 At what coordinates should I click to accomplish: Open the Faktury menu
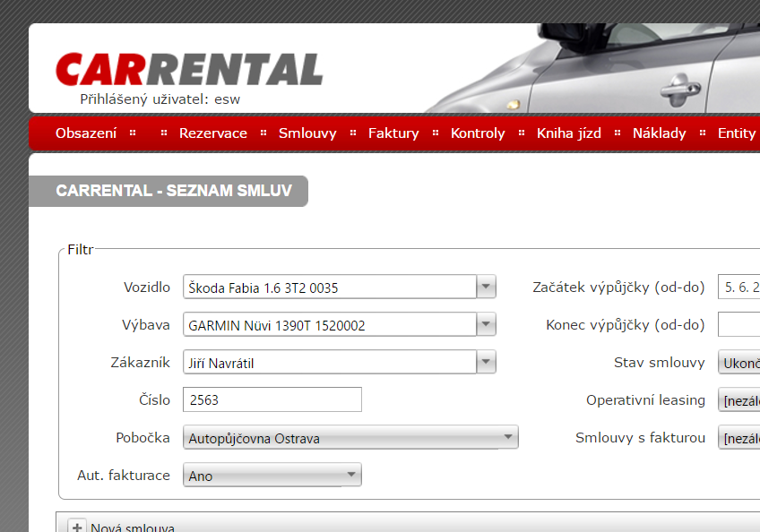coord(393,133)
